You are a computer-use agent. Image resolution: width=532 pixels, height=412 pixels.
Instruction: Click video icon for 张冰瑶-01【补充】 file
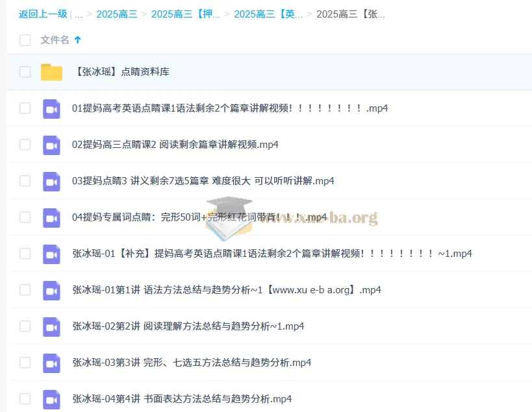click(51, 254)
